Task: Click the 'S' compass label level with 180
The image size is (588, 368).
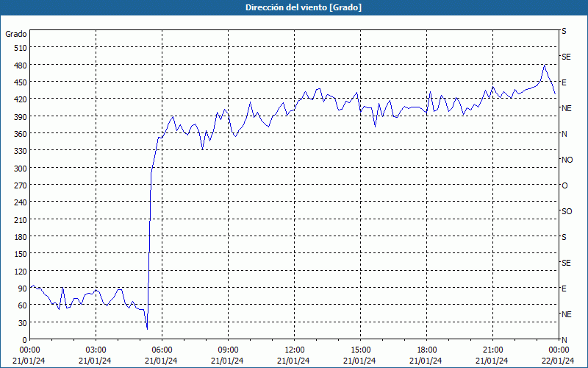Action: click(x=564, y=237)
